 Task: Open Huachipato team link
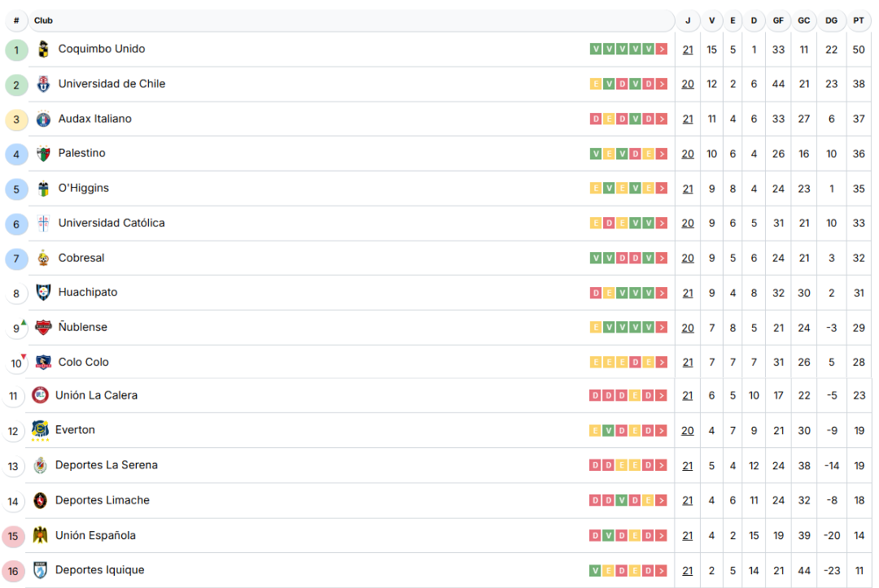pos(88,292)
